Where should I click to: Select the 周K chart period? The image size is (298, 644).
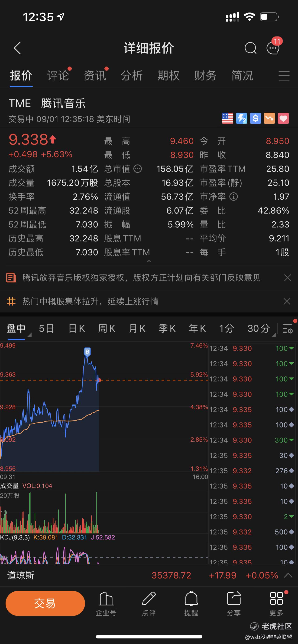pyautogui.click(x=107, y=328)
